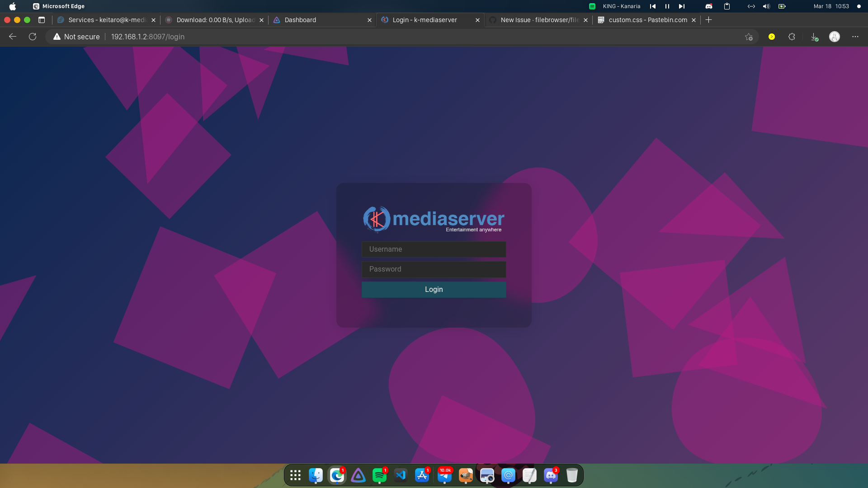Image resolution: width=868 pixels, height=488 pixels.
Task: Click the Username input field
Action: click(x=434, y=249)
